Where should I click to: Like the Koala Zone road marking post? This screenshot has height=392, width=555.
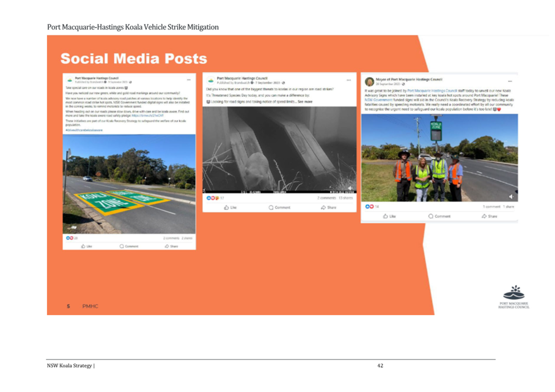coord(86,246)
